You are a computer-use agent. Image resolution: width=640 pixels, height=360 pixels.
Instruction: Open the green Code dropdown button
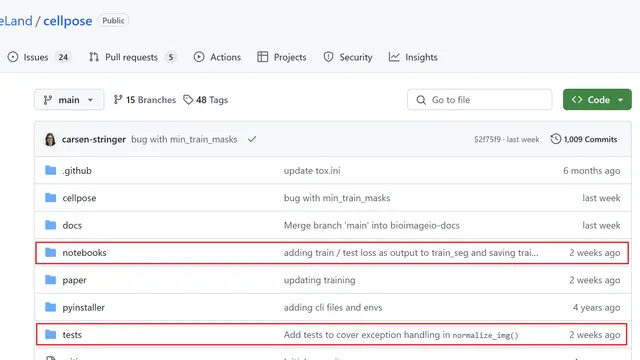(597, 100)
